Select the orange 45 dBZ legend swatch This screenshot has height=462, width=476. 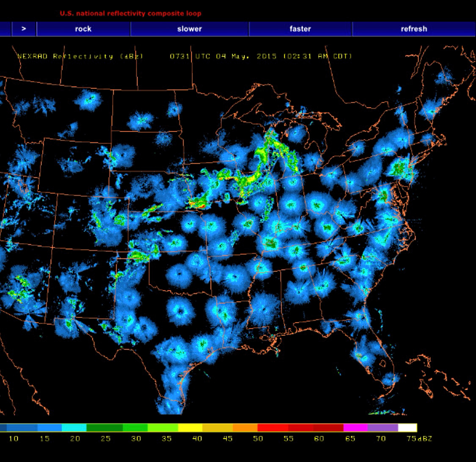(x=245, y=427)
